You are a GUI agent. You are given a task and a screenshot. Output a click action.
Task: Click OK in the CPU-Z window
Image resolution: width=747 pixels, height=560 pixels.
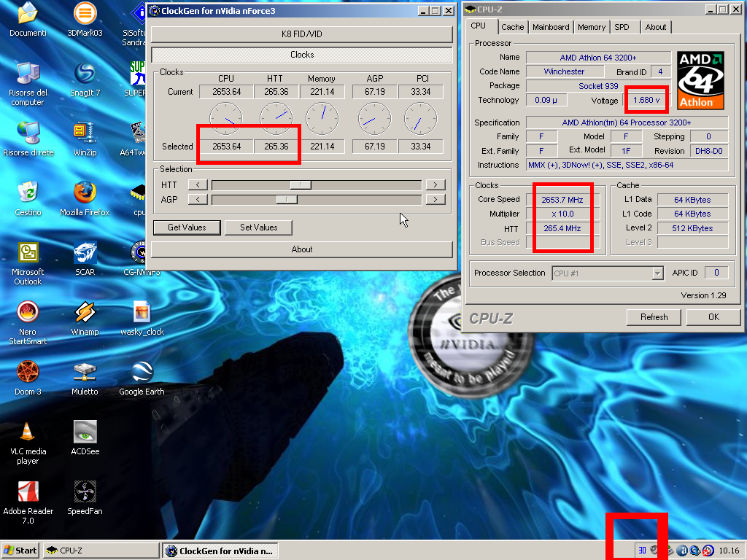713,317
